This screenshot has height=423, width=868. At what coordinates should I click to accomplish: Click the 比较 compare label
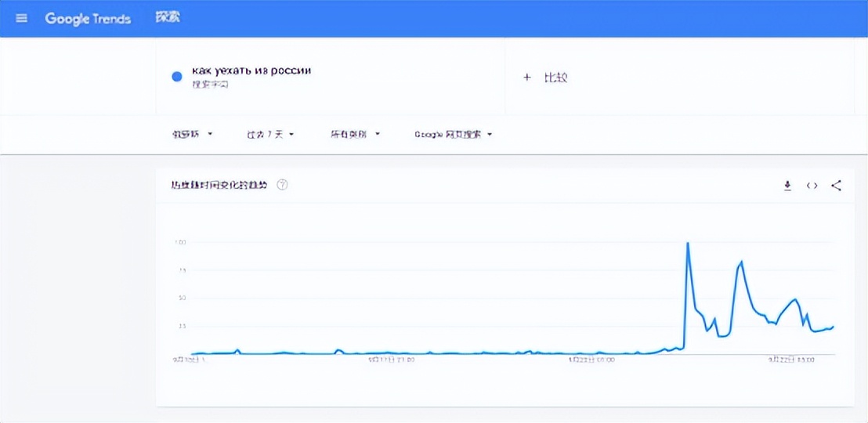(x=555, y=78)
